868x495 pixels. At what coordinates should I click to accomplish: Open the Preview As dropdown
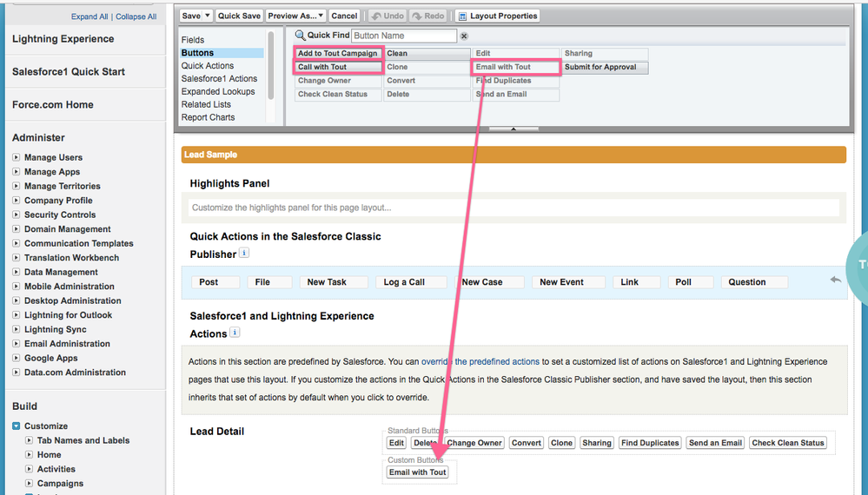click(295, 16)
